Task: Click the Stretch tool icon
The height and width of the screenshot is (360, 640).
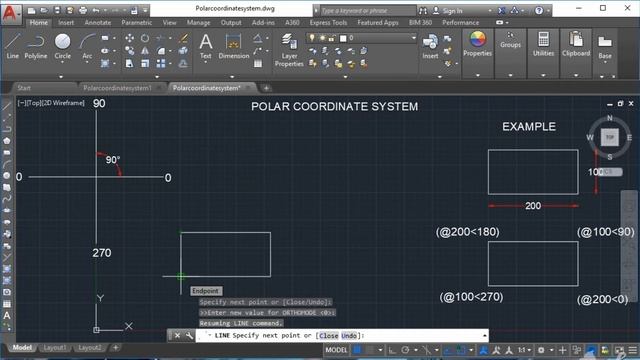Action: pyautogui.click(x=129, y=63)
